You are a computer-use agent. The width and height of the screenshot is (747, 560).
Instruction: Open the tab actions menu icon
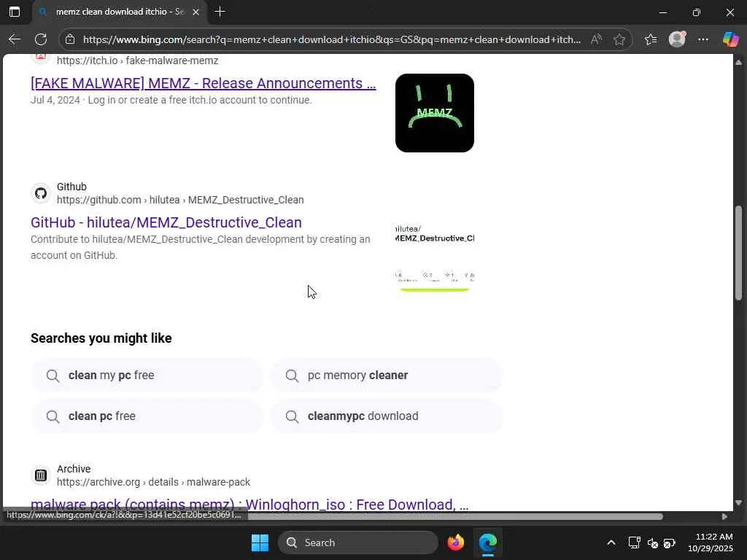[x=15, y=12]
